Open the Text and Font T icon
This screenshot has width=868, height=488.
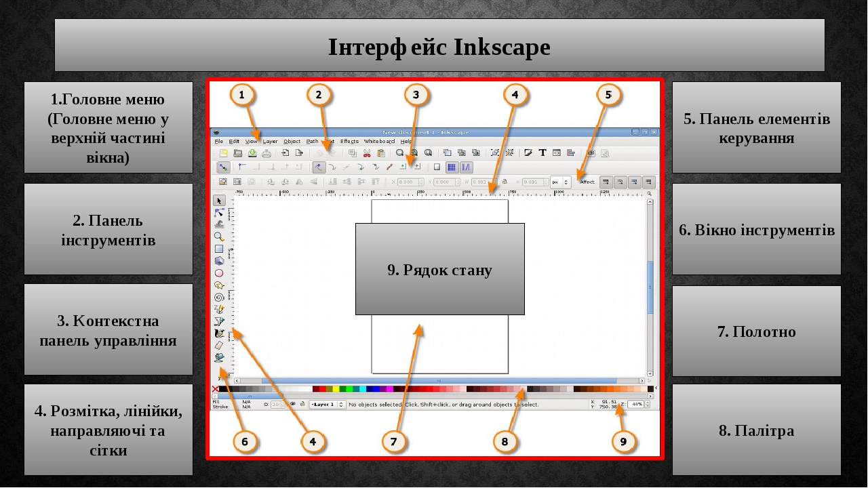[x=542, y=152]
